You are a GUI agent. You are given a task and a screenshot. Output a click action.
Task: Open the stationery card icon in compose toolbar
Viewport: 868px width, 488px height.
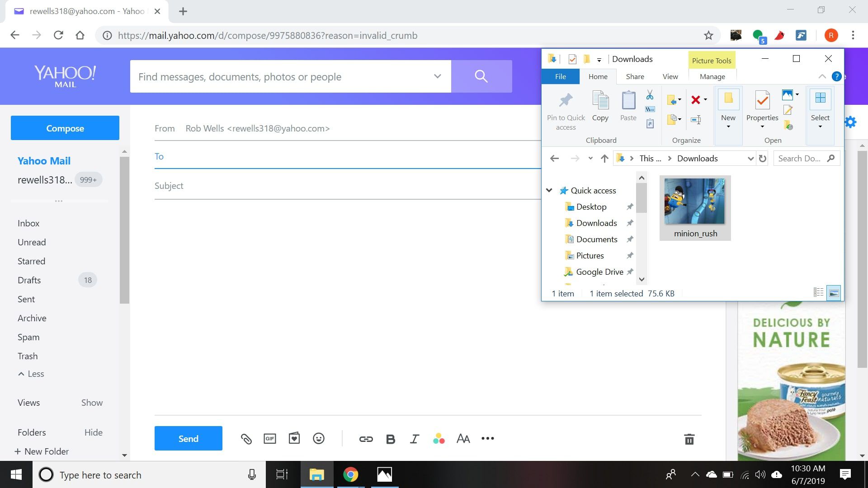294,438
